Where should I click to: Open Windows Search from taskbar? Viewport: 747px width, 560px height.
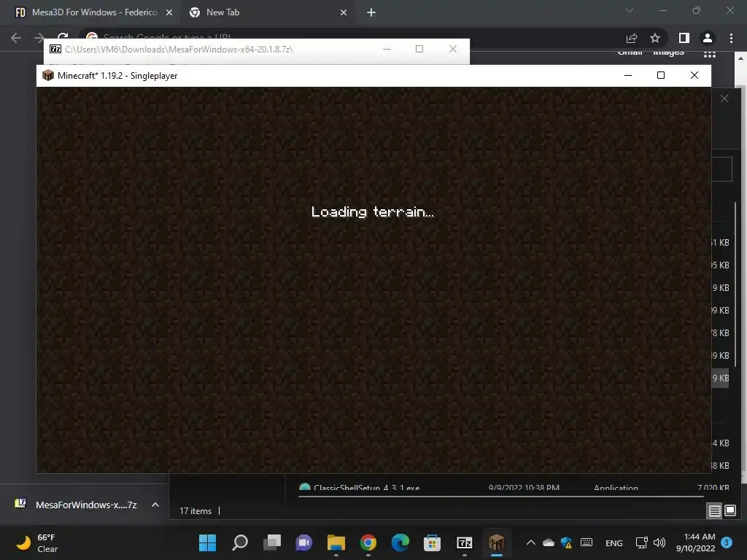pyautogui.click(x=239, y=542)
